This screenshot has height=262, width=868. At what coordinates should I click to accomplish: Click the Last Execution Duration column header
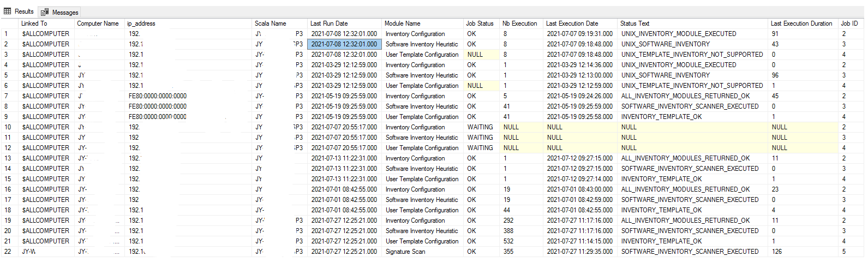click(801, 23)
